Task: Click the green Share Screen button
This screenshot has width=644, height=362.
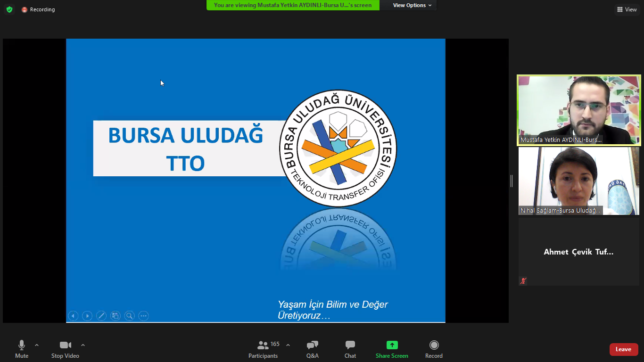Action: pos(392,349)
